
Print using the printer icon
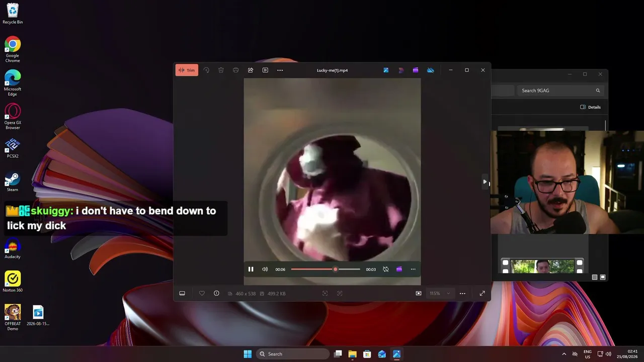coord(235,70)
